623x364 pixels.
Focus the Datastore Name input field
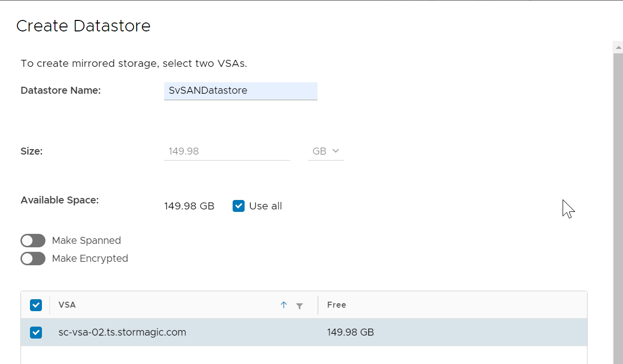pyautogui.click(x=241, y=91)
